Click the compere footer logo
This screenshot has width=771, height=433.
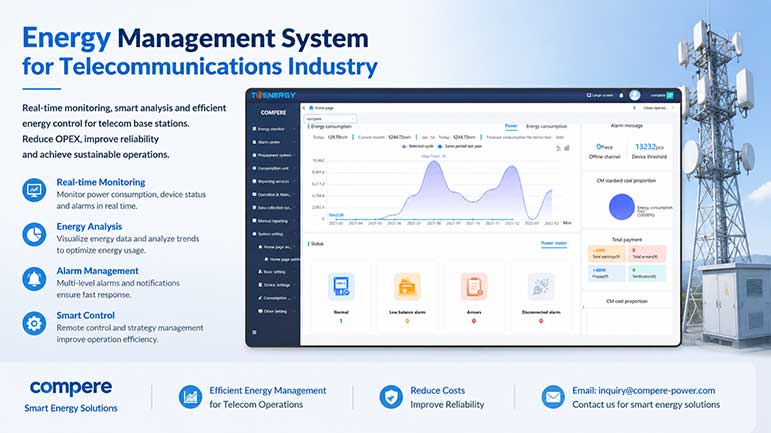point(71,388)
